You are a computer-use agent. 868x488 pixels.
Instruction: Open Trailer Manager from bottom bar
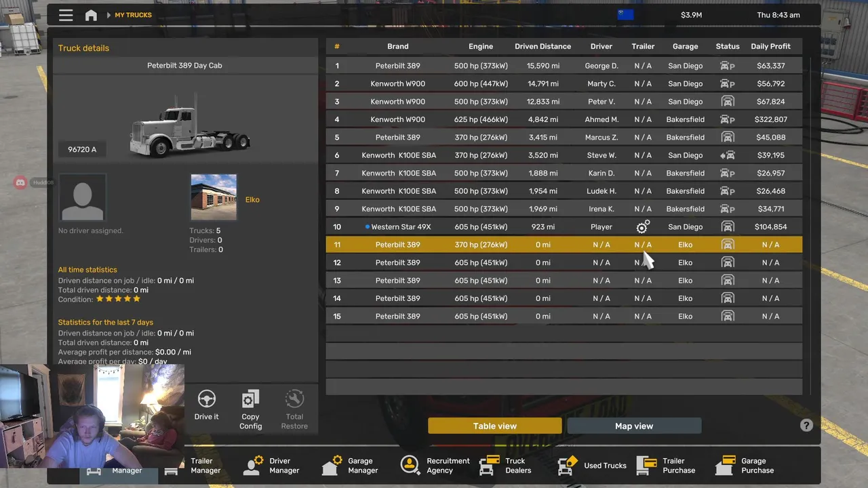click(x=193, y=466)
